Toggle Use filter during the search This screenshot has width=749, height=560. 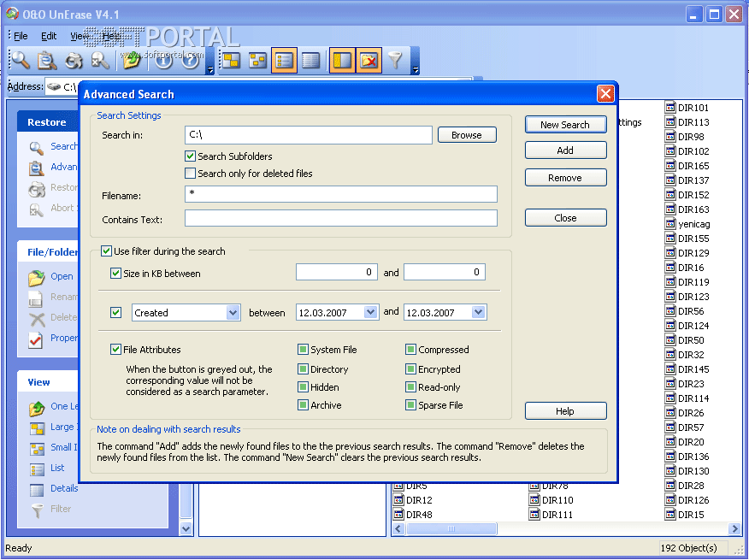[x=107, y=251]
